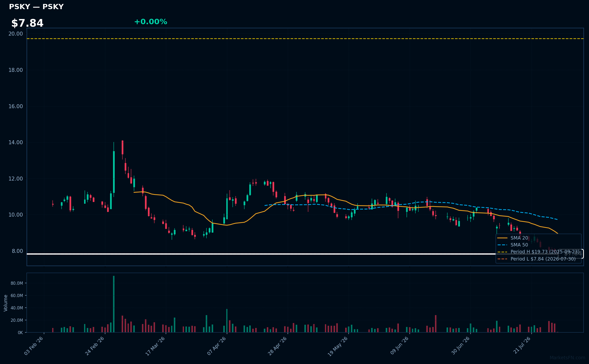Click the +0.00% change percentage
This screenshot has width=589, height=364.
click(151, 22)
